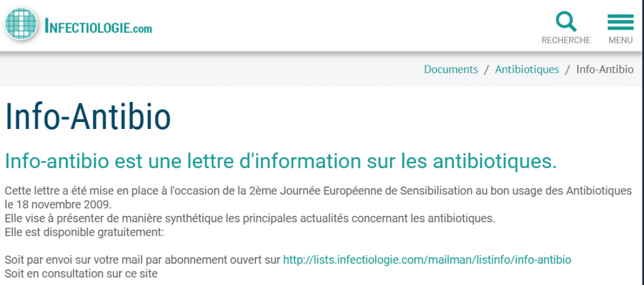Viewport: 644px width, 285px height.
Task: Click 'Soit en consultation sur ce site' line
Action: 80,274
